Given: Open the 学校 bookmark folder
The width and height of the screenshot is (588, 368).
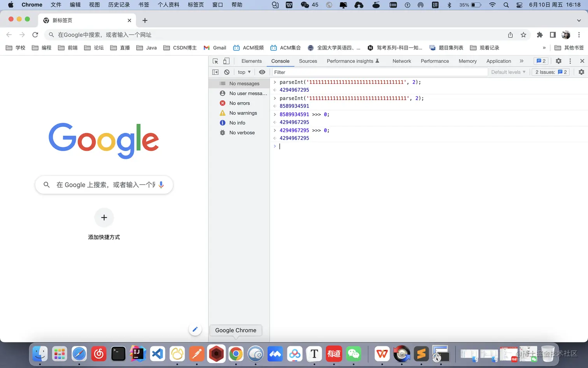Looking at the screenshot, I should point(16,48).
